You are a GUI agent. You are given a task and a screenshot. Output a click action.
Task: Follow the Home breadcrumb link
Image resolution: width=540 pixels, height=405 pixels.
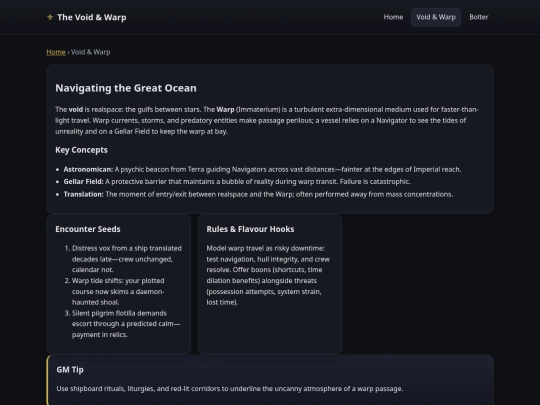click(56, 52)
